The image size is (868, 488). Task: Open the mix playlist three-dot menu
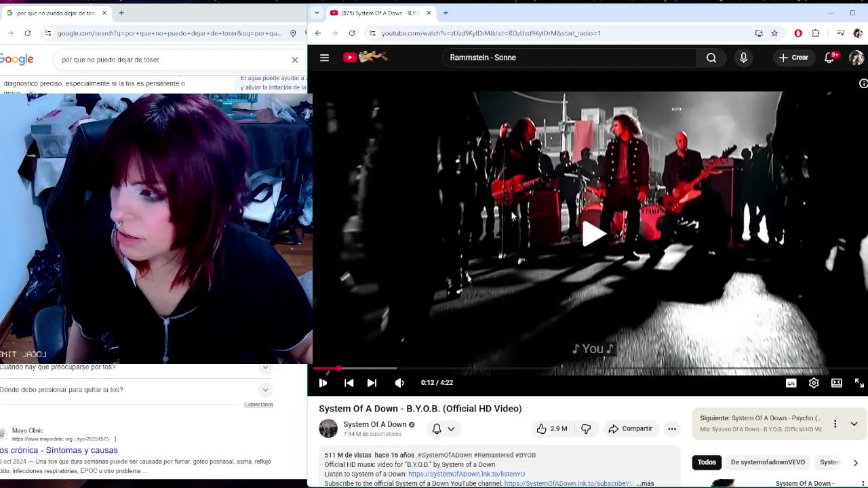(x=835, y=424)
